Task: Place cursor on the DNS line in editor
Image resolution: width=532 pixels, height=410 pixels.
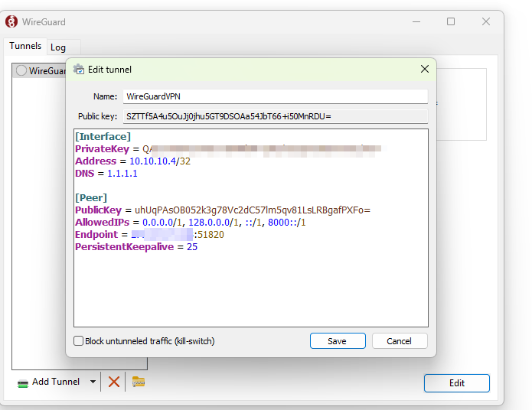Action: click(x=122, y=174)
